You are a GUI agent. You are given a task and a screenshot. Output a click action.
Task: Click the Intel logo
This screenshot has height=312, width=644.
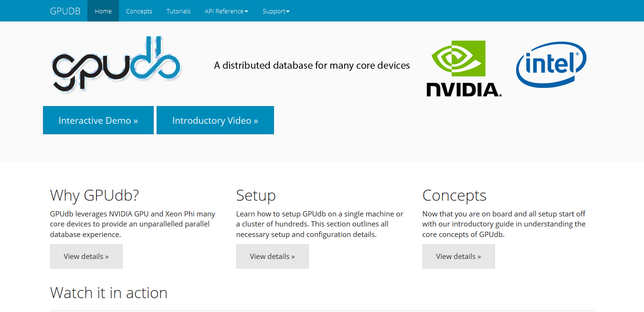[551, 65]
